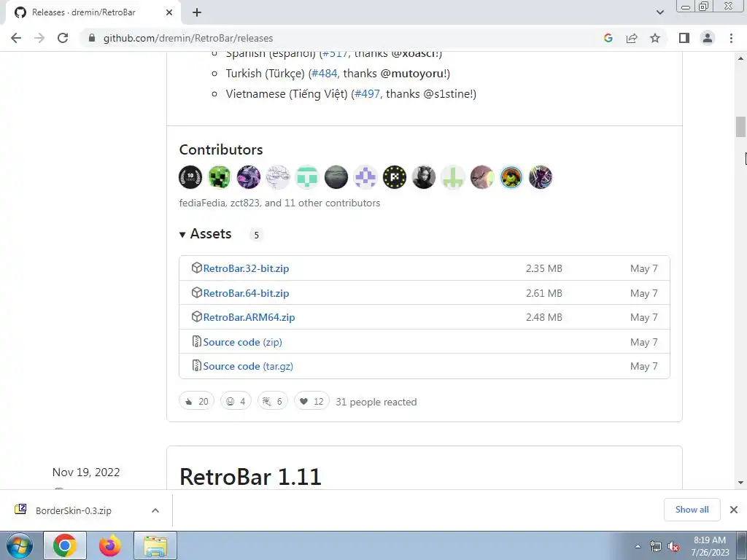Open Windows Explorer from taskbar
Viewport: 747px width, 560px height.
coord(155,545)
